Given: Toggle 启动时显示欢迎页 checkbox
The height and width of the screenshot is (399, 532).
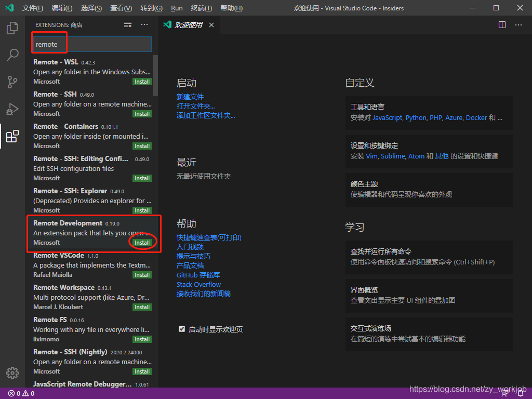Looking at the screenshot, I should point(182,329).
